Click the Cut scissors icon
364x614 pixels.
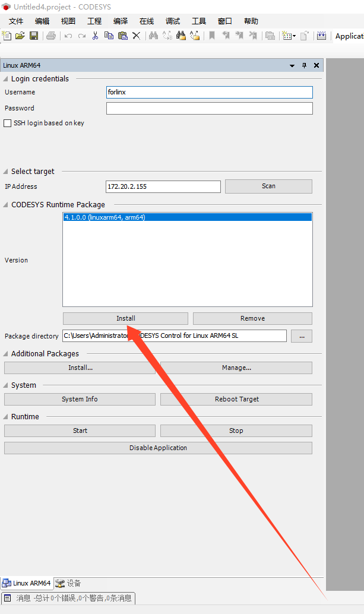point(95,36)
